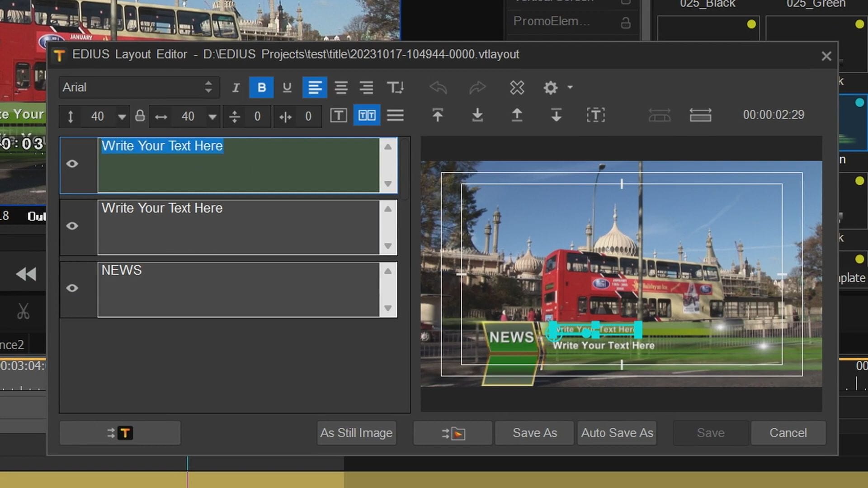Toggle visibility of second text layer
Image resolution: width=868 pixels, height=488 pixels.
tap(72, 226)
